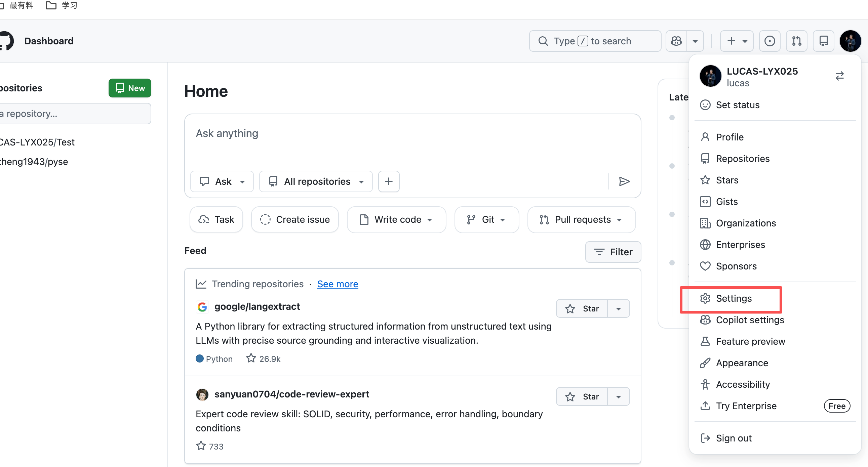Screen dimensions: 868x467
Task: Click the plus attach button beside All repositories
Action: coord(389,181)
